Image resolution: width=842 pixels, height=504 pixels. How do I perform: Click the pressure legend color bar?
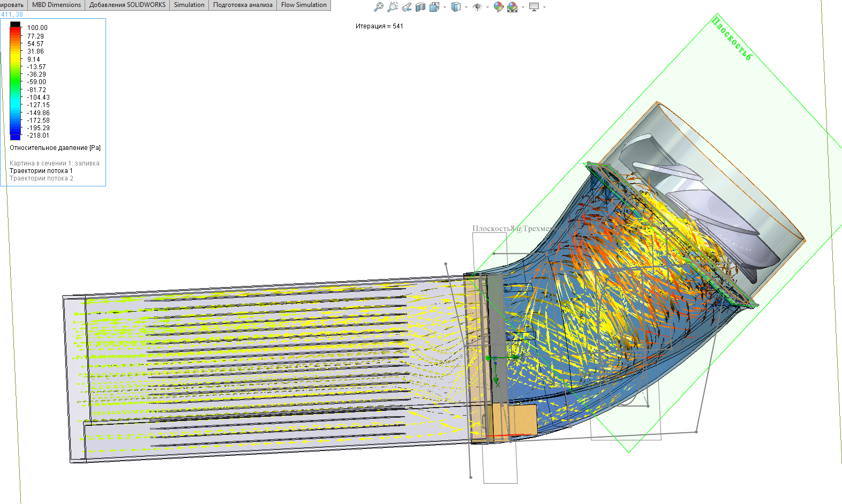[x=16, y=81]
